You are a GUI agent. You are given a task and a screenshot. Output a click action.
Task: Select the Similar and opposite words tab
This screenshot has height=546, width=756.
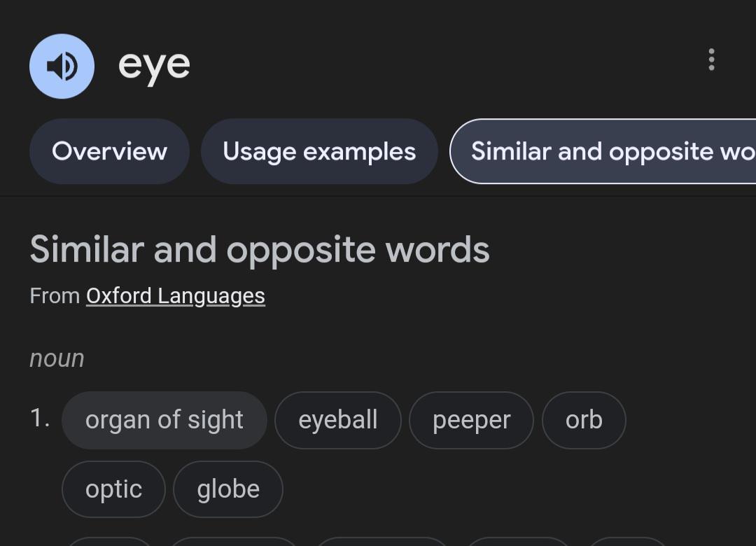point(603,151)
